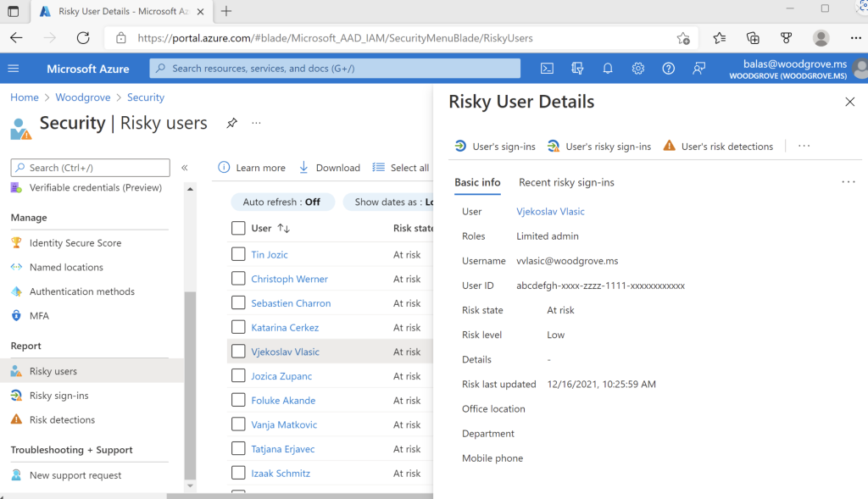Open browser Collections

(x=753, y=37)
